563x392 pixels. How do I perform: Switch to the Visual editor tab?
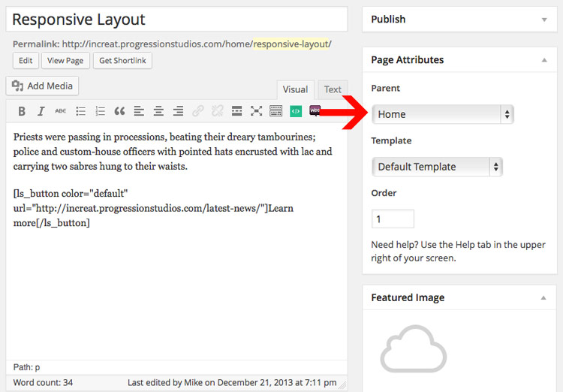tap(295, 89)
